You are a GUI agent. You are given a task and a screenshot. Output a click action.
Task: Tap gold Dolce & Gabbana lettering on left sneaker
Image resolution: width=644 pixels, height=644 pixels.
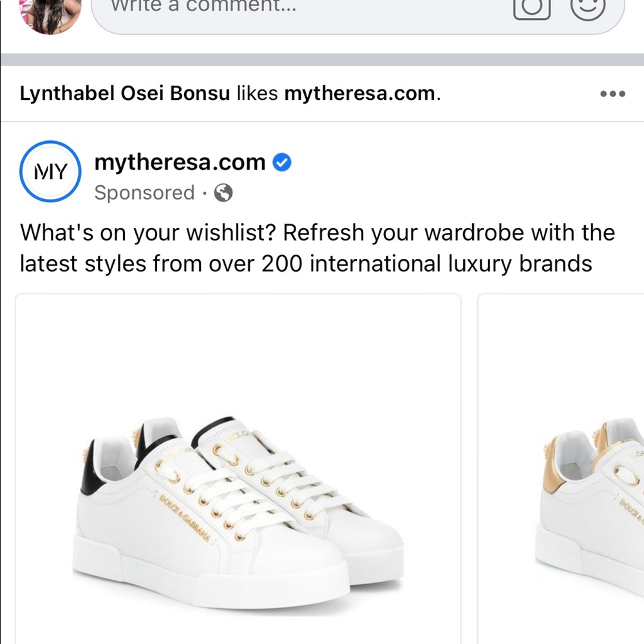(x=185, y=515)
